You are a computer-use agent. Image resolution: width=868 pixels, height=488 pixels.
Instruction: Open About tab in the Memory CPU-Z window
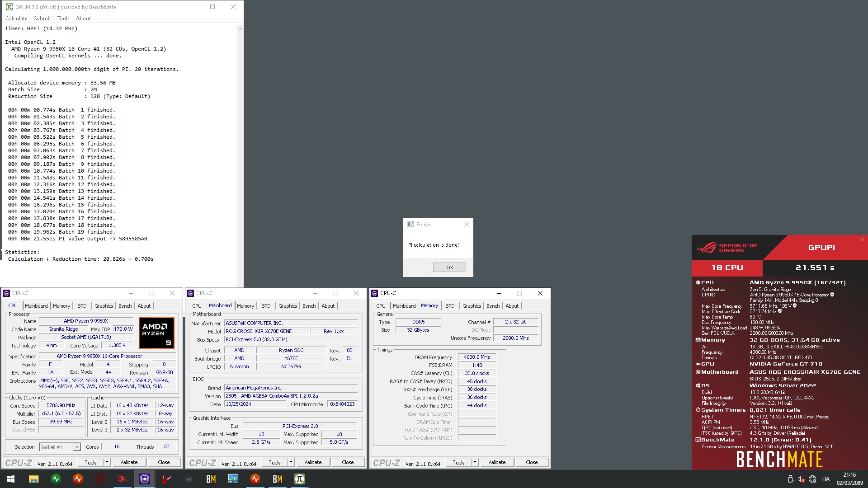(512, 306)
